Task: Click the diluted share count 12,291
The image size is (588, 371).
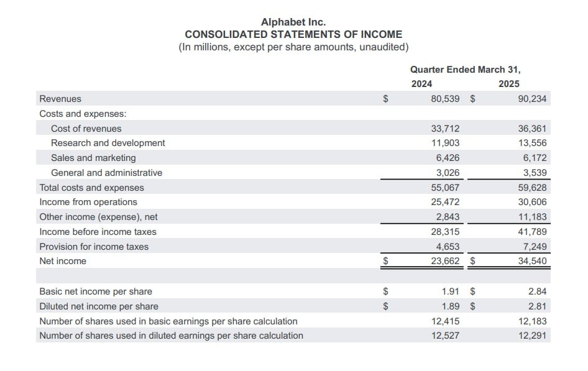Action: point(532,336)
